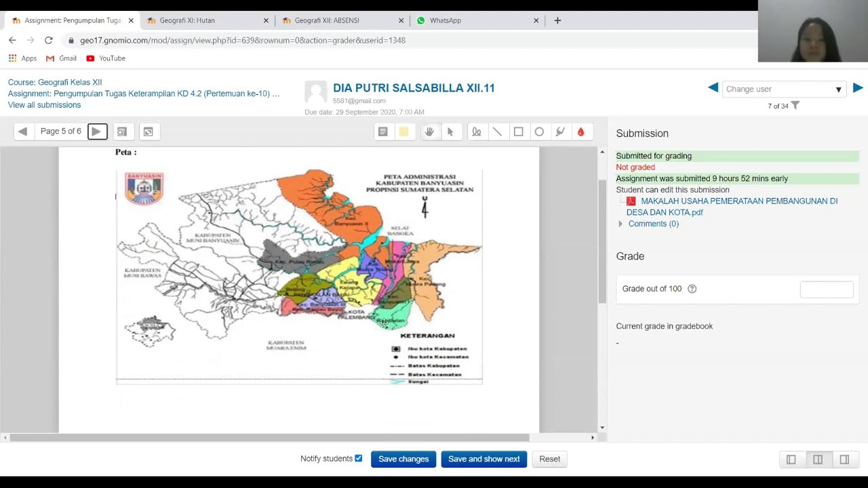The height and width of the screenshot is (488, 868).
Task: Select the oval drawing tool
Action: 540,131
